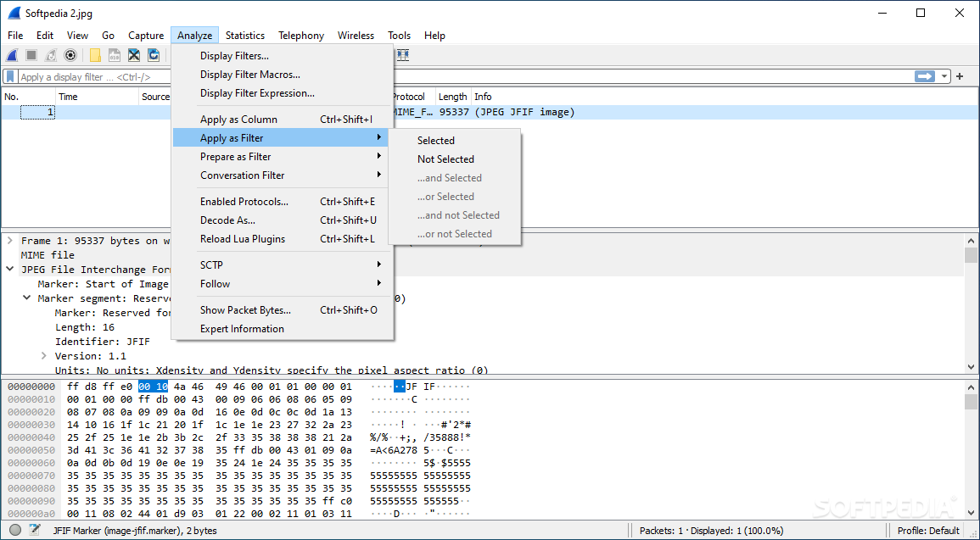Collapse JPEG File Interchange Format node
Screen dimensions: 980x540
[10, 270]
